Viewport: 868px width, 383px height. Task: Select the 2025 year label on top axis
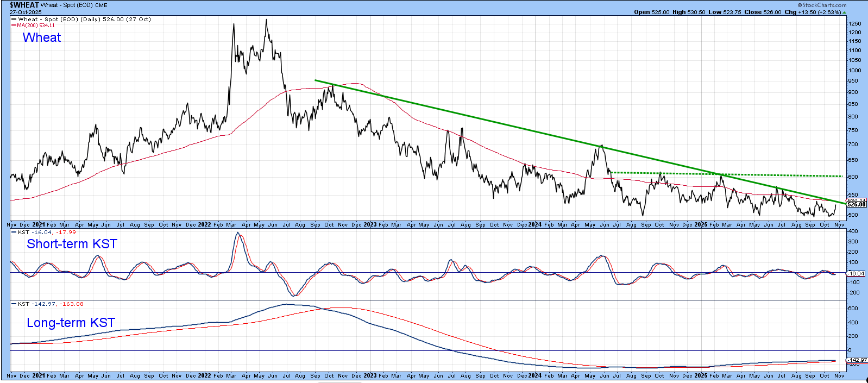point(701,224)
